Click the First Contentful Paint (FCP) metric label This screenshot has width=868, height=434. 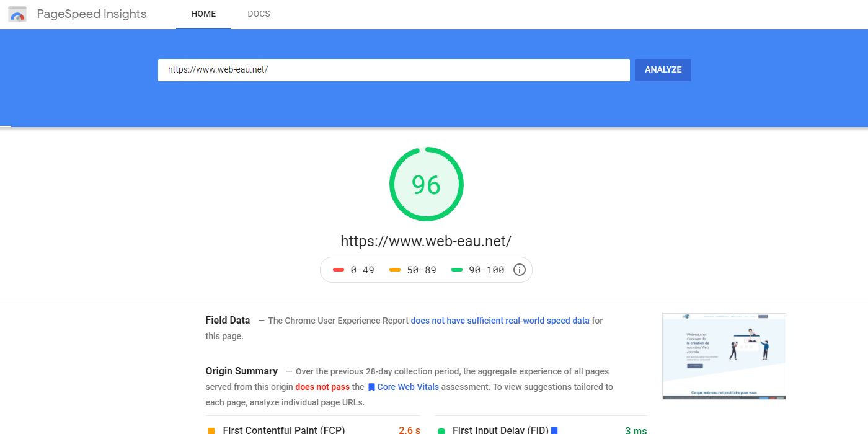(284, 430)
